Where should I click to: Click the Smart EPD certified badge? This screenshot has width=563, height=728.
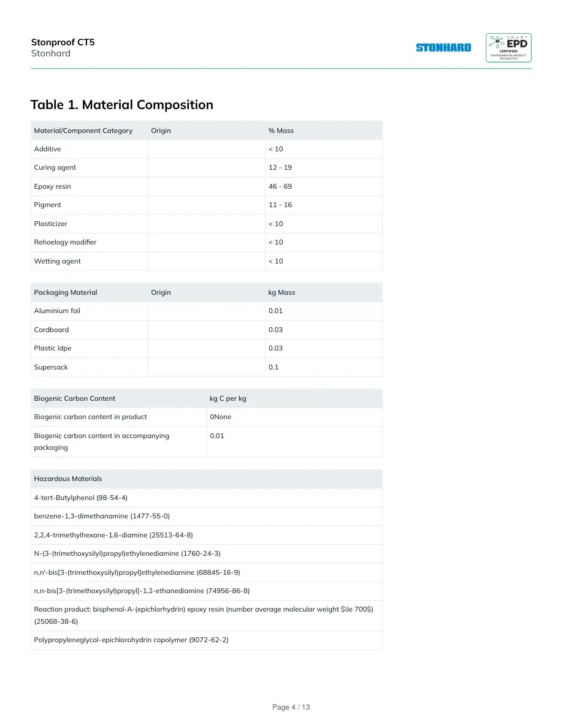click(x=508, y=47)
